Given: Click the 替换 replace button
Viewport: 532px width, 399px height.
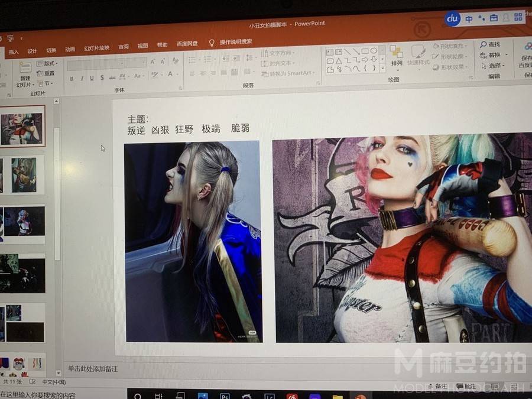Looking at the screenshot, I should coord(493,55).
